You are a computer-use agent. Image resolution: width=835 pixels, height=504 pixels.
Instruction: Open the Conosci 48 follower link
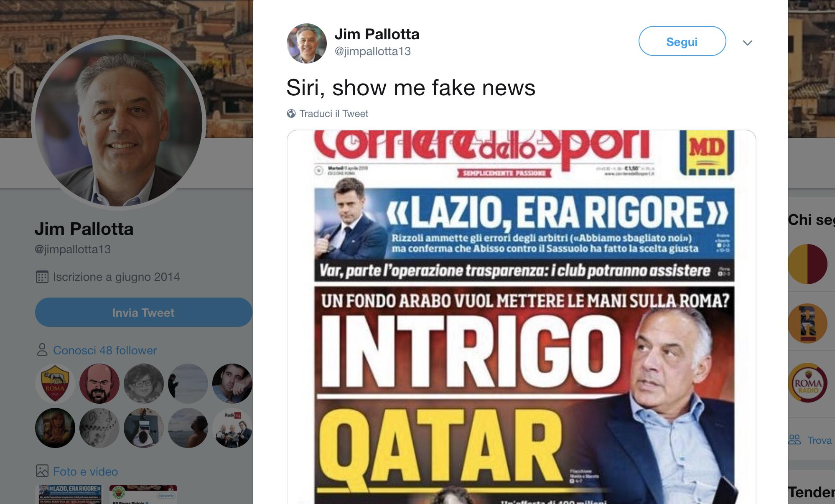(x=105, y=350)
